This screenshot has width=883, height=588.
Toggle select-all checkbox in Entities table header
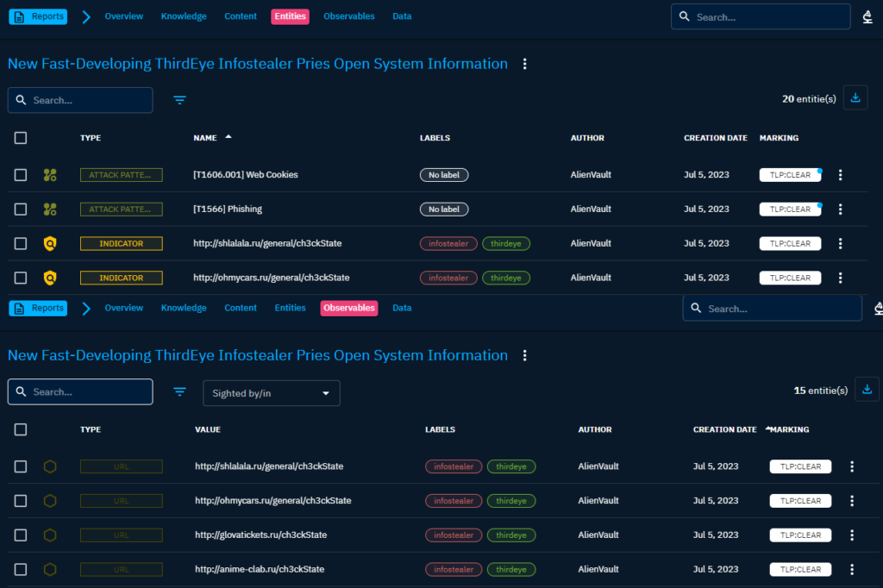(x=21, y=138)
